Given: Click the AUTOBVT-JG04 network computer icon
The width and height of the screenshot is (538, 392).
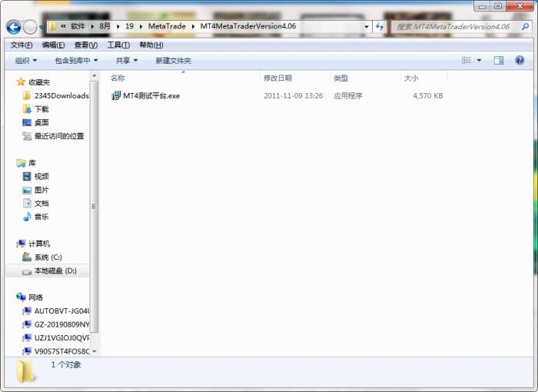Looking at the screenshot, I should coord(27,311).
